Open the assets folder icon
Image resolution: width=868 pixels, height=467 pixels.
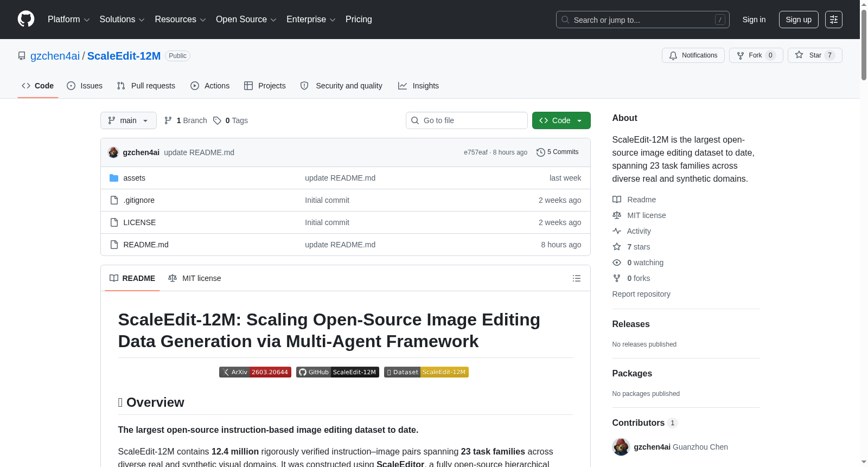coord(114,178)
